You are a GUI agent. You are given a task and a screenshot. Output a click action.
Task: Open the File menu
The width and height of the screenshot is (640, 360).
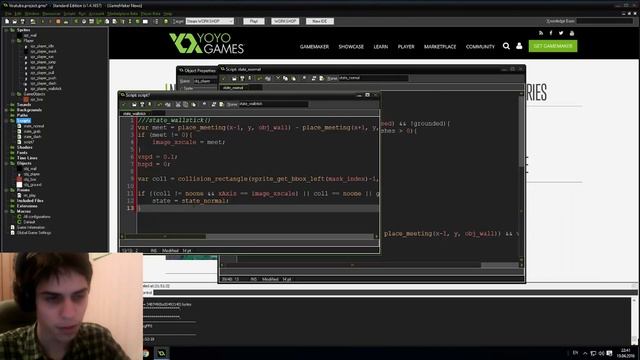pyautogui.click(x=8, y=14)
